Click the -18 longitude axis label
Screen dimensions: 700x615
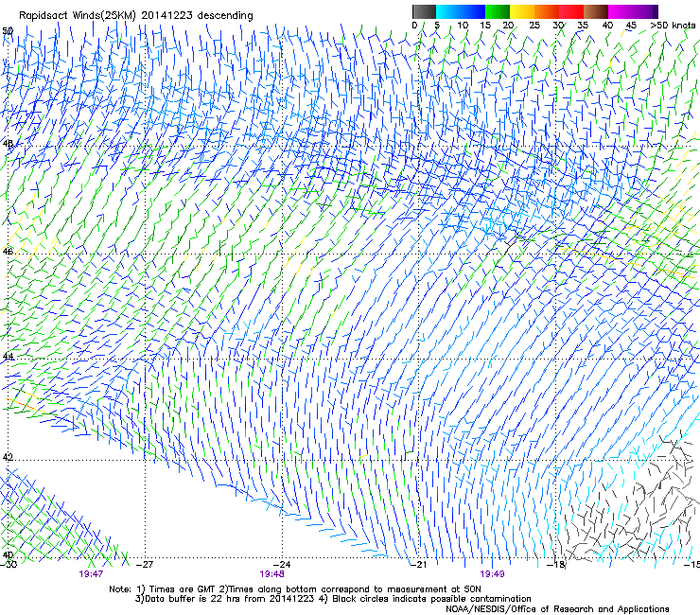pyautogui.click(x=556, y=565)
